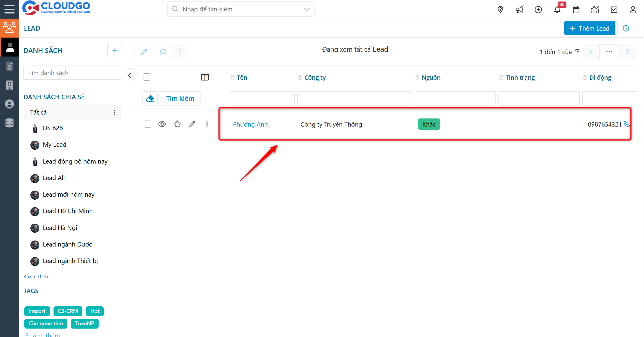Click the phone icon next to 0987654321
644x337 pixels.
[x=627, y=124]
